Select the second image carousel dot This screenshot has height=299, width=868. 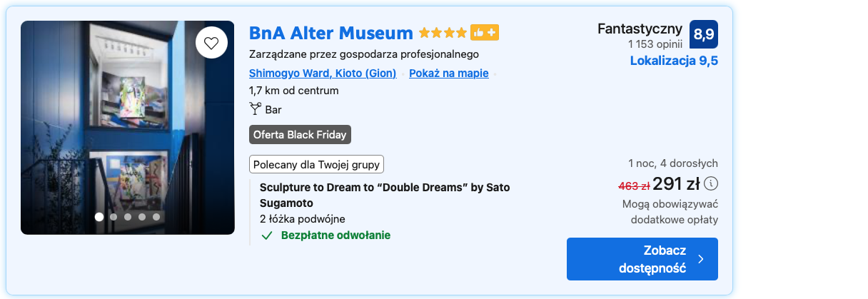coord(113,216)
